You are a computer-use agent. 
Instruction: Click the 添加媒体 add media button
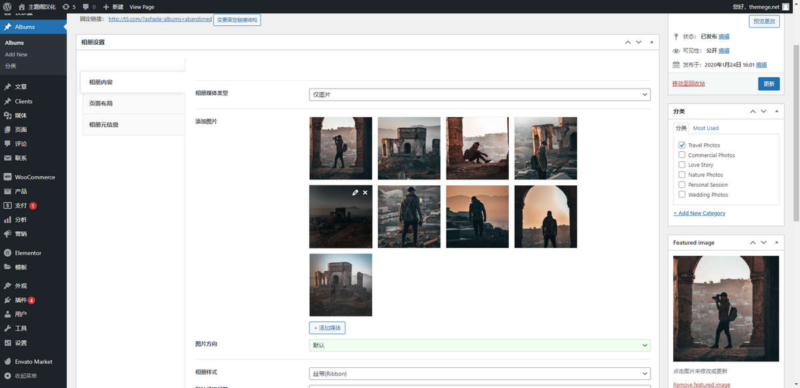click(328, 328)
